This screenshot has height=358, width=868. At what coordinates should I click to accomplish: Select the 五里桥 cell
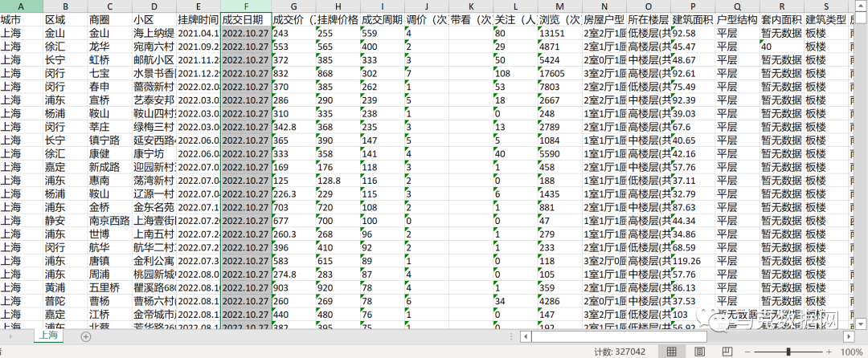coord(109,287)
